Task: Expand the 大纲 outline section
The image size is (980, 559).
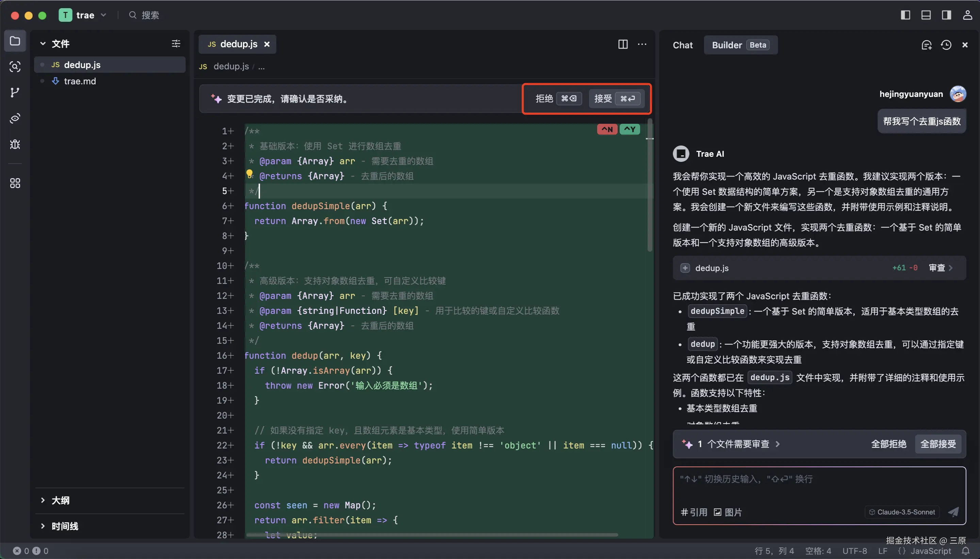Action: pyautogui.click(x=60, y=500)
